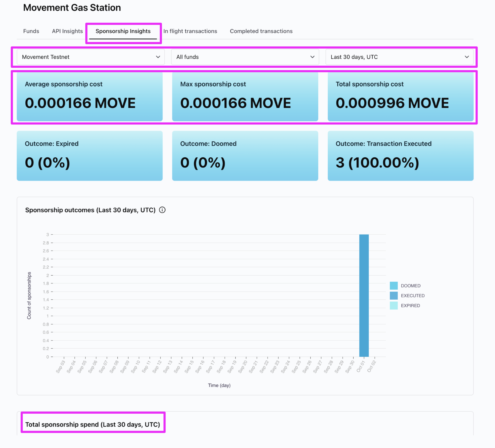Click the EXPIRED legend color swatch
Viewport: 495px width, 448px height.
pyautogui.click(x=394, y=305)
